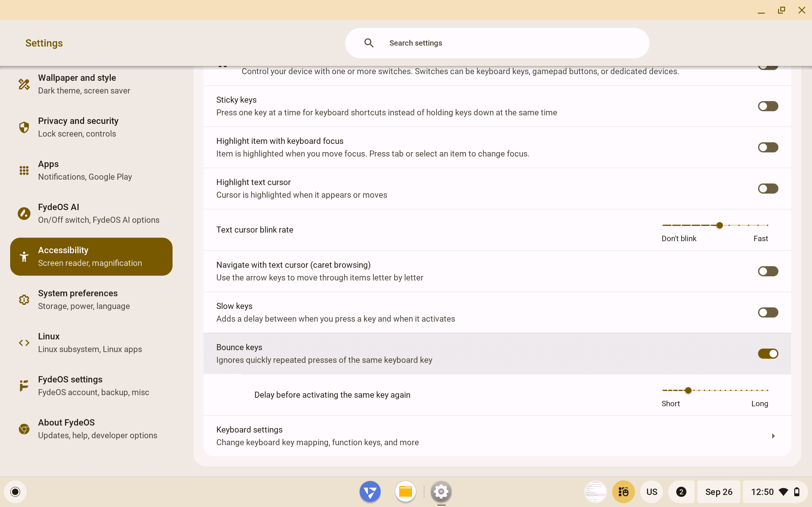Click the Linux code brackets icon

click(24, 343)
